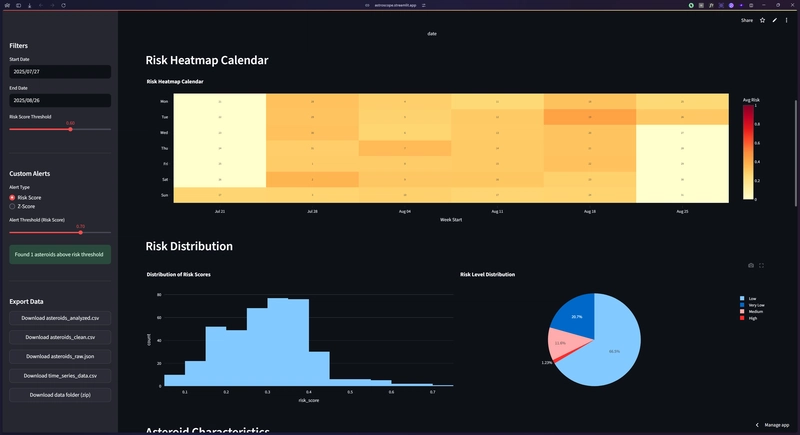Click the purple circle extension icon

[731, 5]
